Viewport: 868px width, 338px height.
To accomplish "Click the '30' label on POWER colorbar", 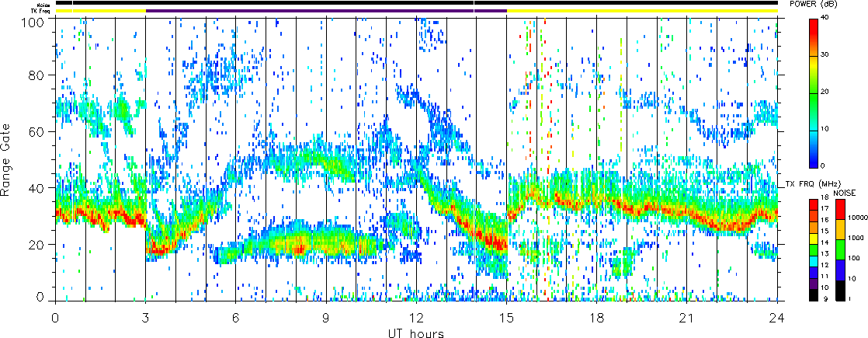I will 826,55.
